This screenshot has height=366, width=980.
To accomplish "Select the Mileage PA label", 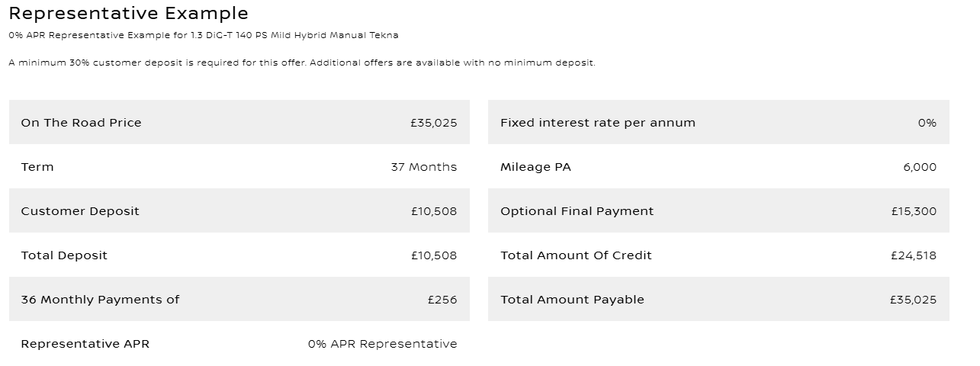I will (535, 167).
